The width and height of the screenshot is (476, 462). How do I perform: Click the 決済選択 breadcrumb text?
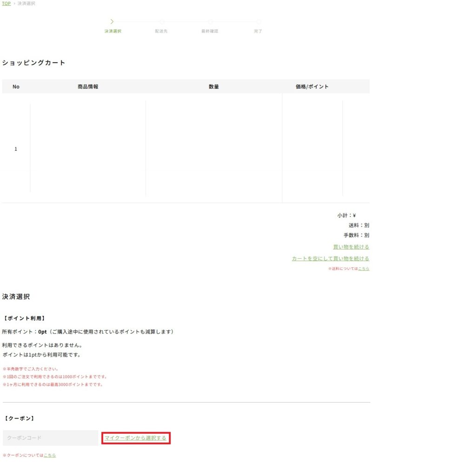coord(26,3)
